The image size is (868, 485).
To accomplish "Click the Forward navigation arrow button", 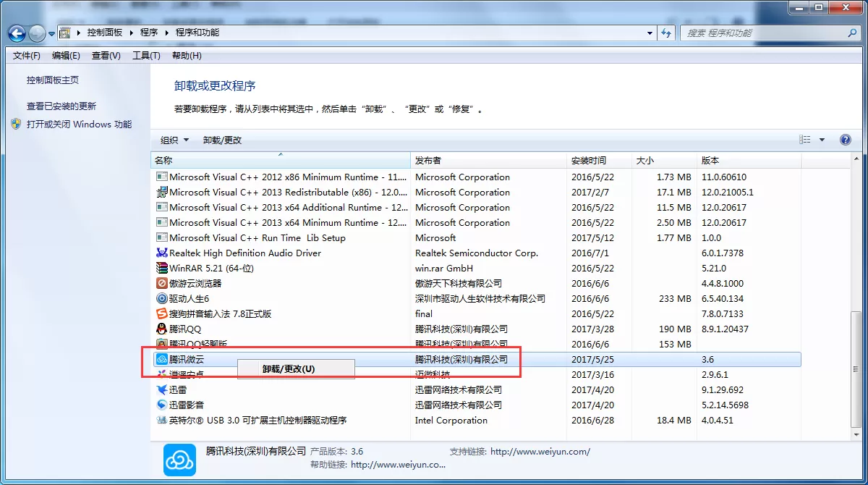I will [37, 33].
